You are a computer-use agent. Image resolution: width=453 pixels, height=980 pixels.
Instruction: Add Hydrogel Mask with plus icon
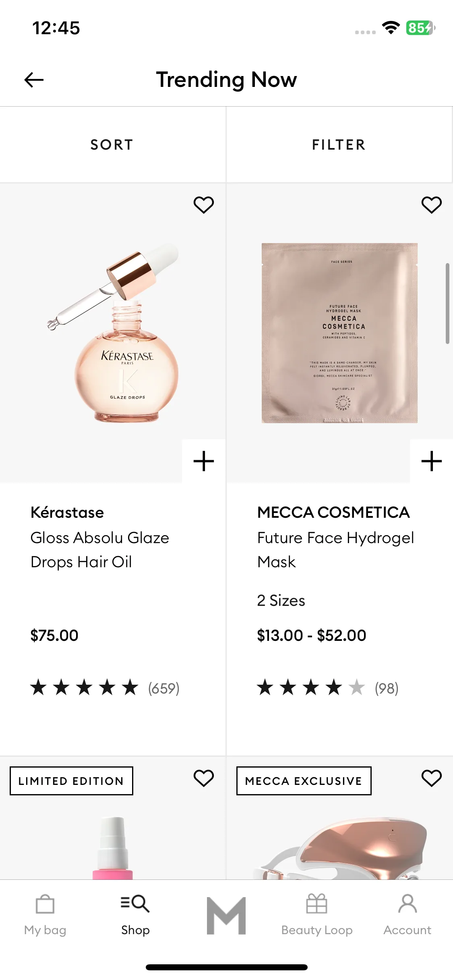[431, 461]
